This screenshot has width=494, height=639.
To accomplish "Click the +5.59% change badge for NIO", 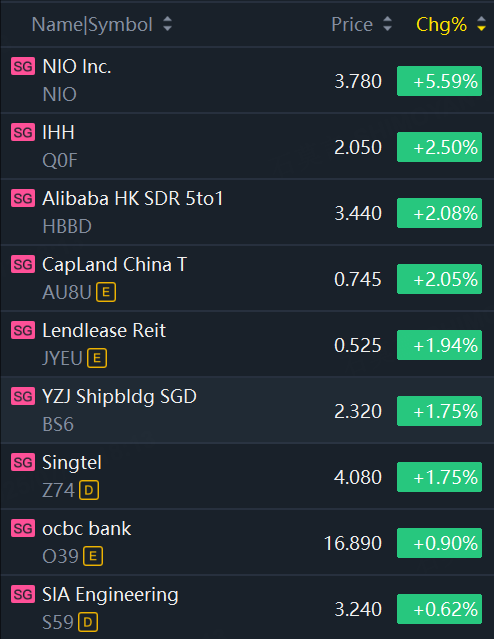I will 439,81.
